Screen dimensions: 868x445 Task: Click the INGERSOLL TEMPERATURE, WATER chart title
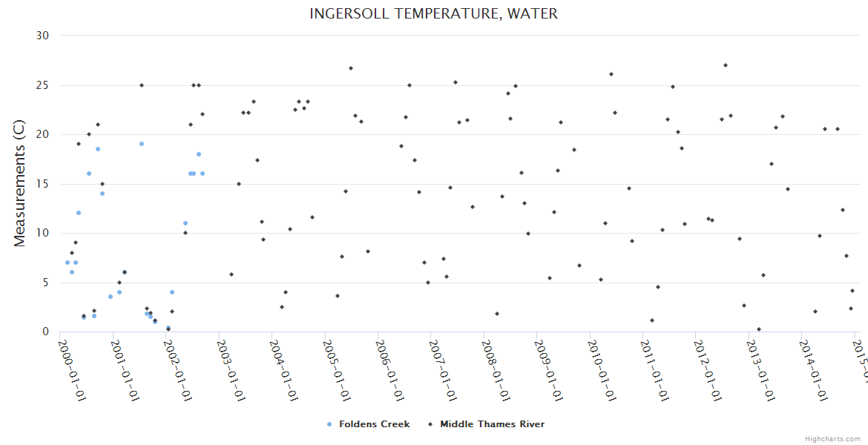click(433, 14)
